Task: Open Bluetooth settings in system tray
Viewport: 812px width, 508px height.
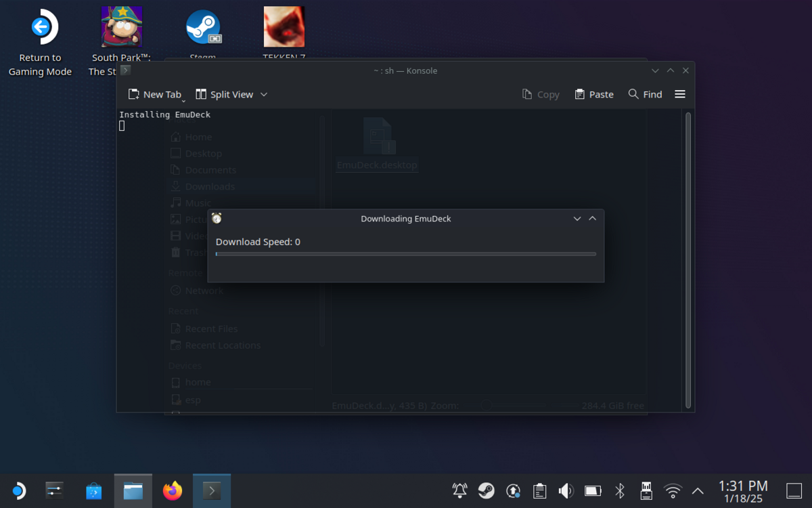Action: (619, 490)
